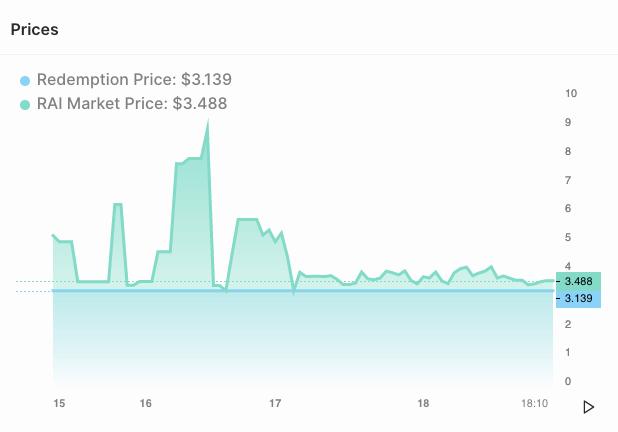Image resolution: width=618 pixels, height=432 pixels.
Task: Click the 10 value on the price axis
Action: pyautogui.click(x=571, y=94)
